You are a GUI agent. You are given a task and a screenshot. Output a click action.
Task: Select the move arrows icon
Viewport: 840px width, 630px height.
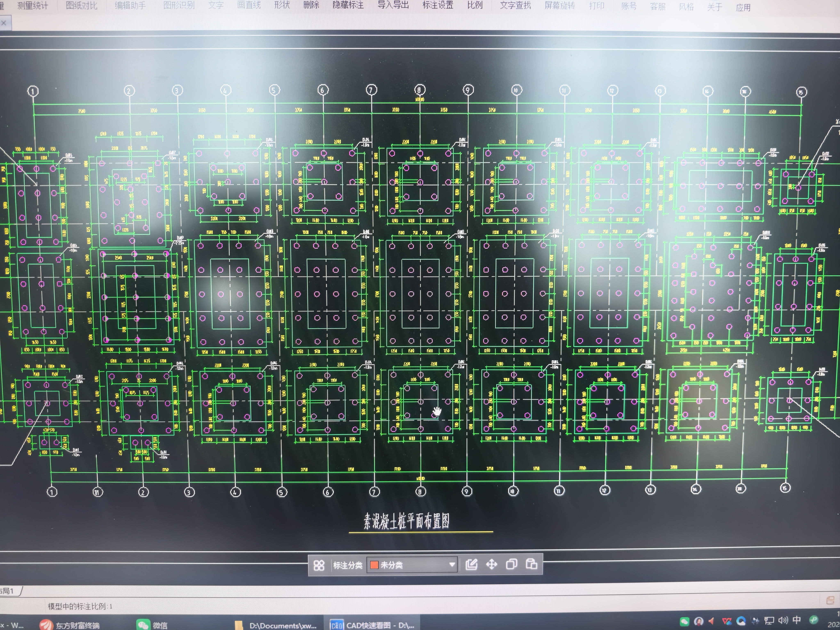click(x=491, y=565)
